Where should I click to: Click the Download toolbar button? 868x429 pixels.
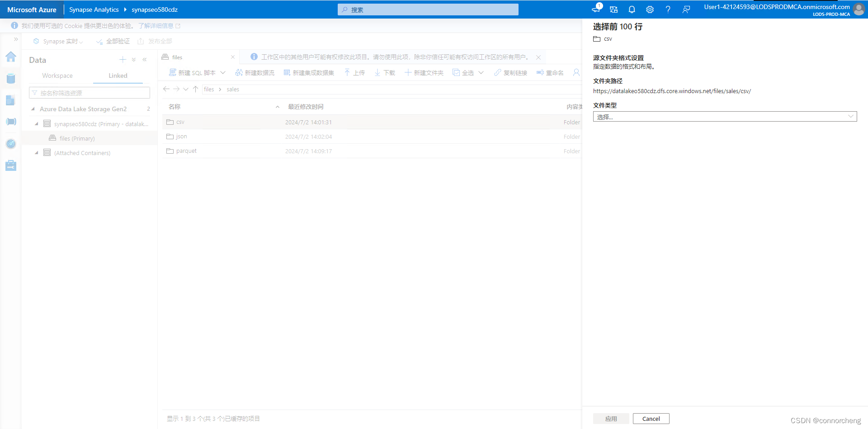[x=385, y=73]
